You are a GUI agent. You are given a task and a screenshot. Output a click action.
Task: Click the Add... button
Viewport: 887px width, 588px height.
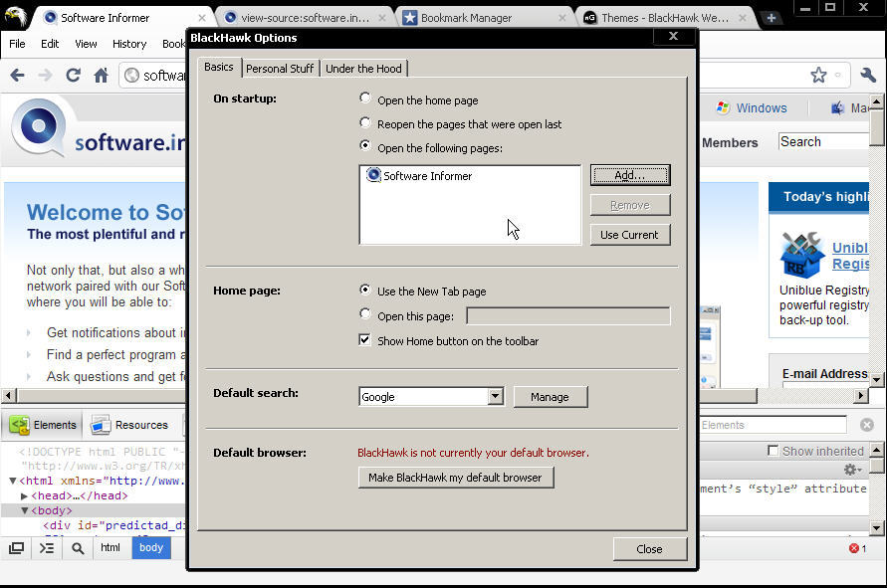[629, 175]
